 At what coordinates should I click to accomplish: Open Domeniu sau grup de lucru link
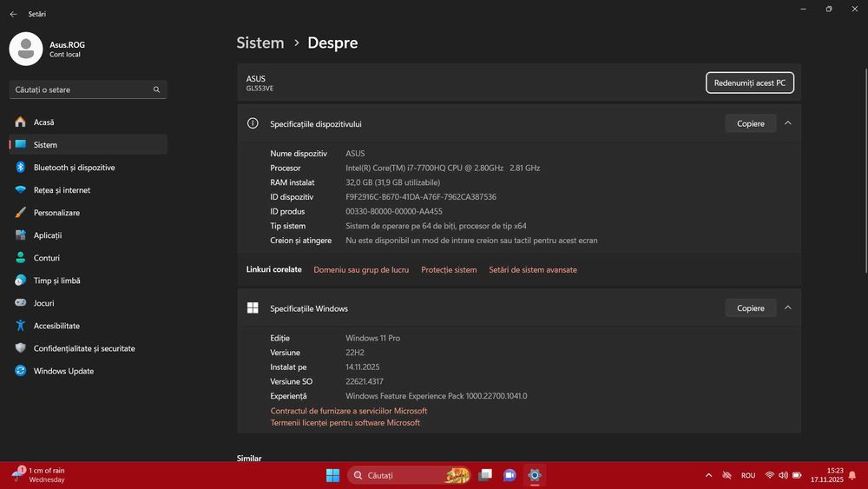point(361,270)
